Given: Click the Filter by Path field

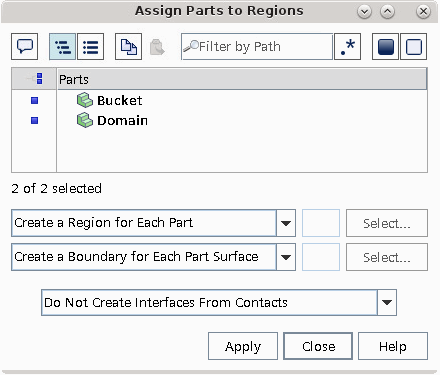Looking at the screenshot, I should (257, 47).
